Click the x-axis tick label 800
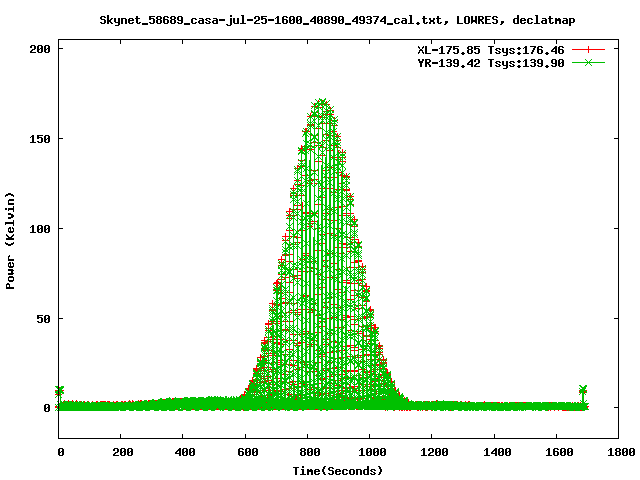640x480 pixels. point(310,452)
